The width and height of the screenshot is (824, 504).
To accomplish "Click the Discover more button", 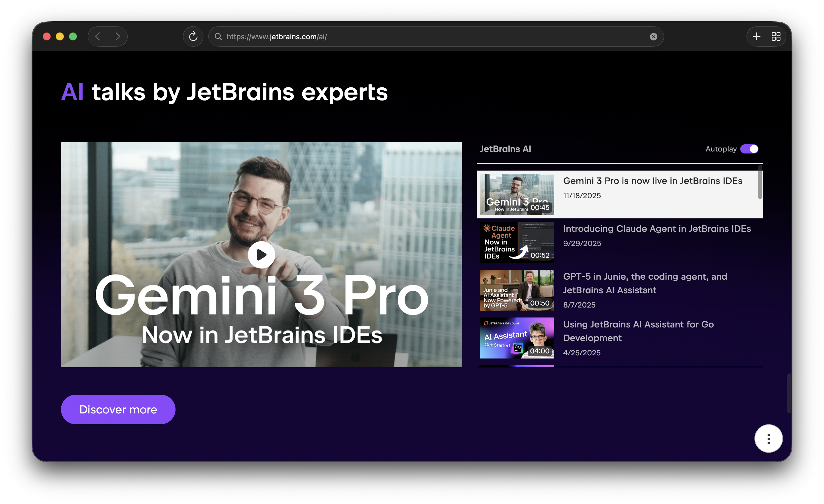I will [x=118, y=409].
